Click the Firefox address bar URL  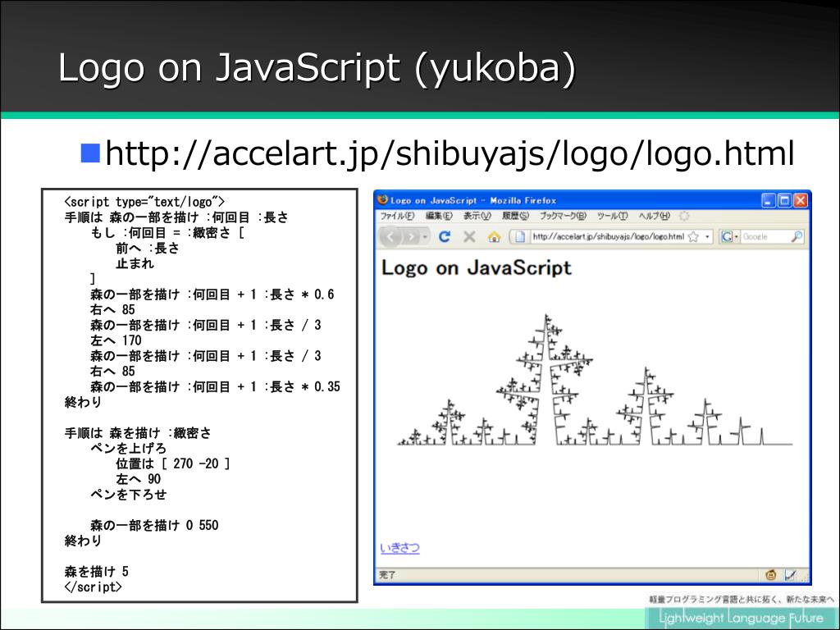pyautogui.click(x=608, y=236)
